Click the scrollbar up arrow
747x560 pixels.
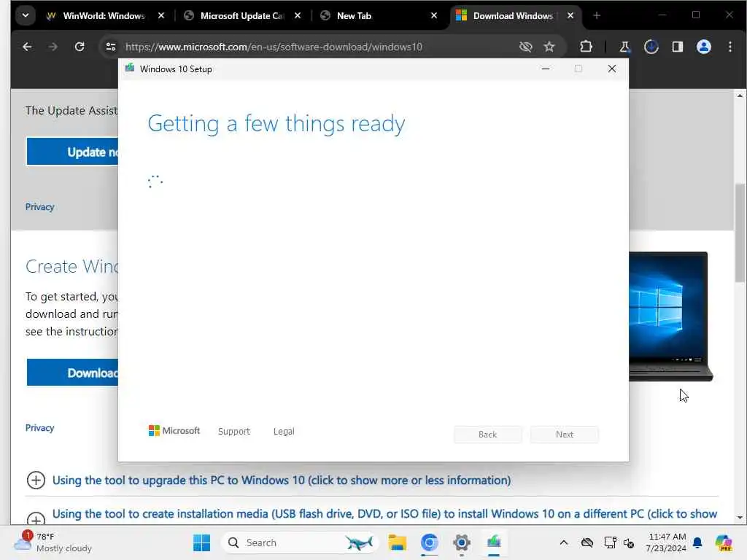740,96
